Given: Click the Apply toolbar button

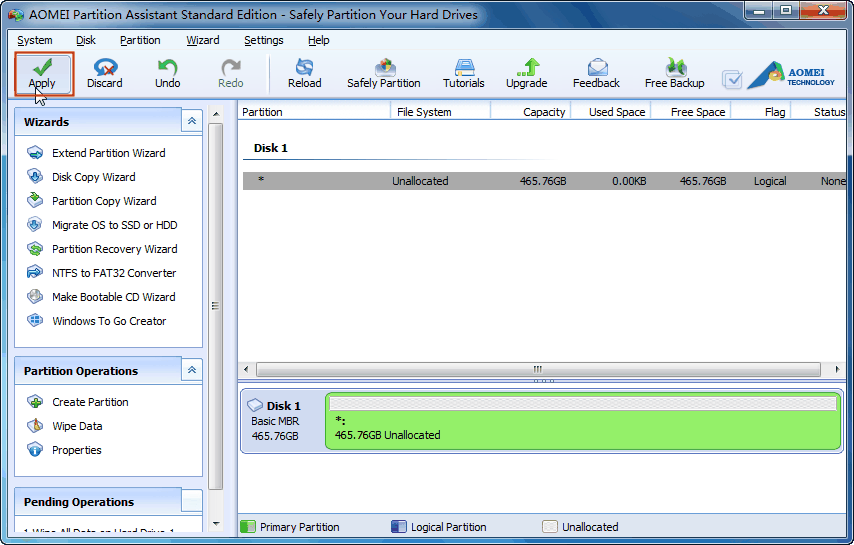Looking at the screenshot, I should pos(44,75).
